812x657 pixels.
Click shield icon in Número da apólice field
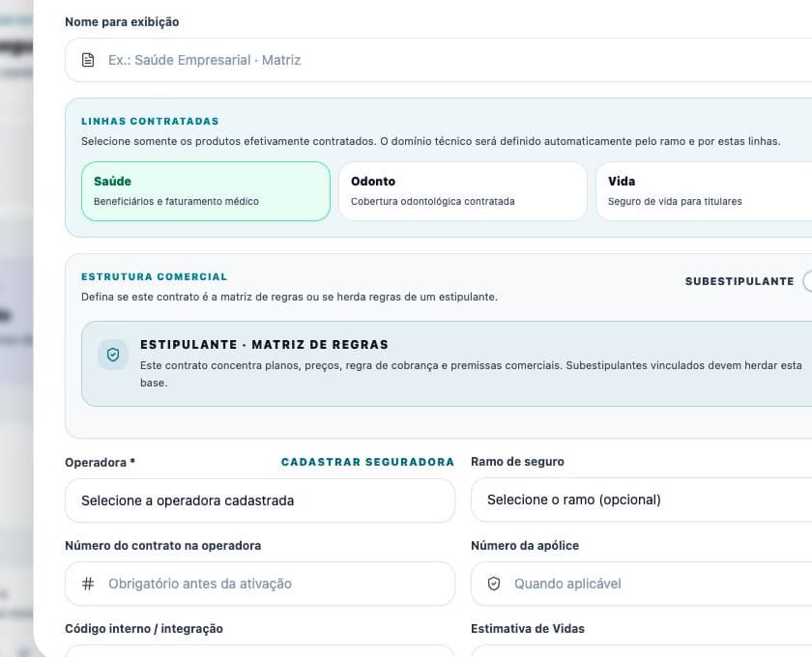pyautogui.click(x=494, y=584)
